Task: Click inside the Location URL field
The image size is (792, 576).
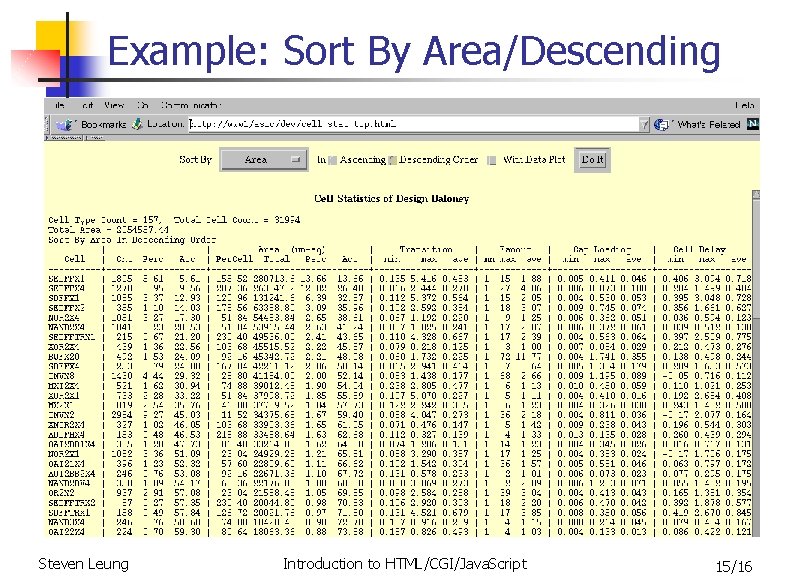Action: pos(414,124)
